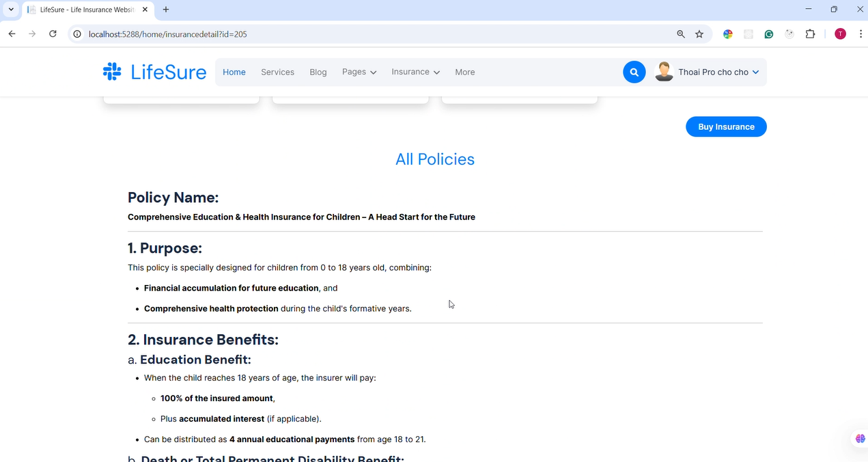The height and width of the screenshot is (462, 868).
Task: Click the a. Education Benefit: subheading
Action: [189, 359]
